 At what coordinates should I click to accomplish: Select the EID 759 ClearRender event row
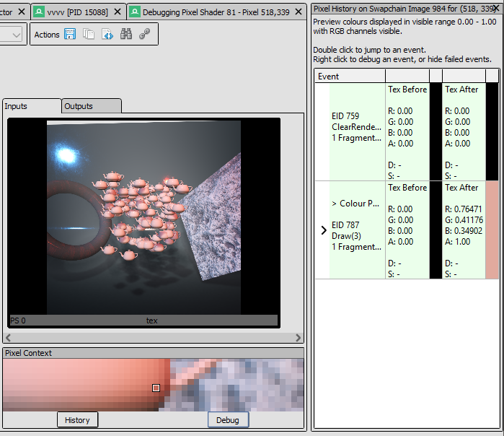pos(407,132)
